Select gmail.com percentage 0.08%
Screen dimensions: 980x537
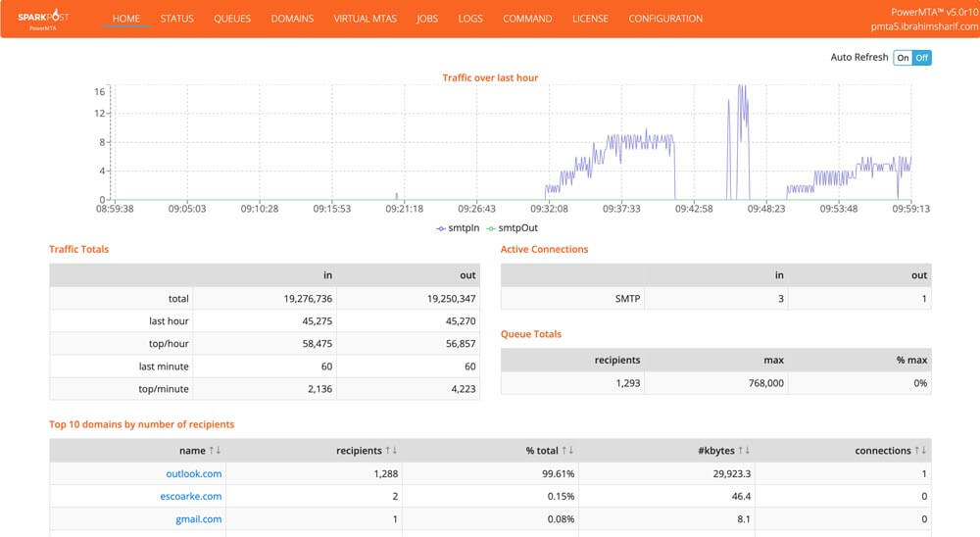coord(561,518)
